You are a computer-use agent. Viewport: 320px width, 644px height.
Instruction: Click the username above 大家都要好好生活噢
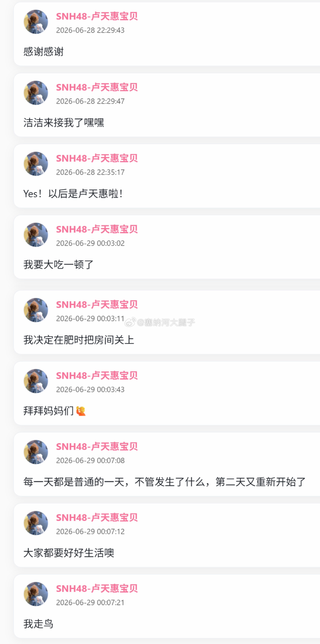97,517
